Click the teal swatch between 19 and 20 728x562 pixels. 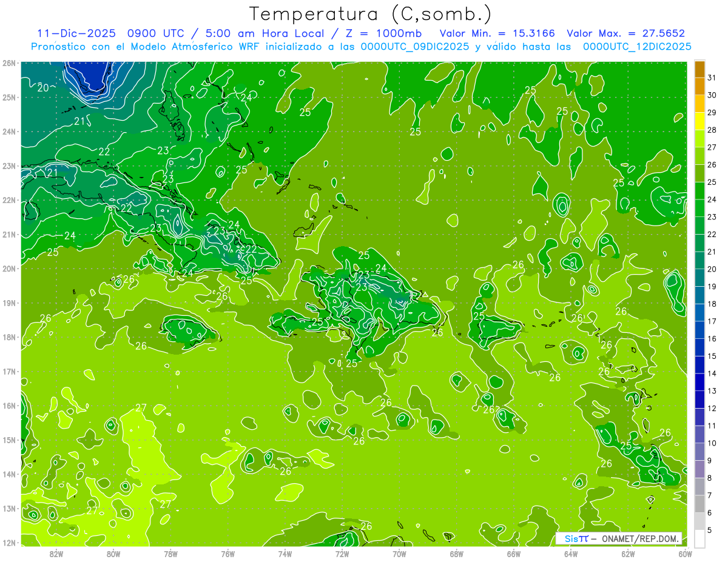pos(699,278)
